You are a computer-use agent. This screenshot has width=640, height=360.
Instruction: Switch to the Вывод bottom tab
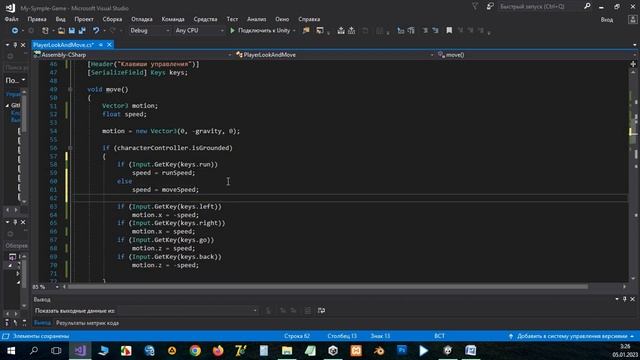pyautogui.click(x=42, y=323)
